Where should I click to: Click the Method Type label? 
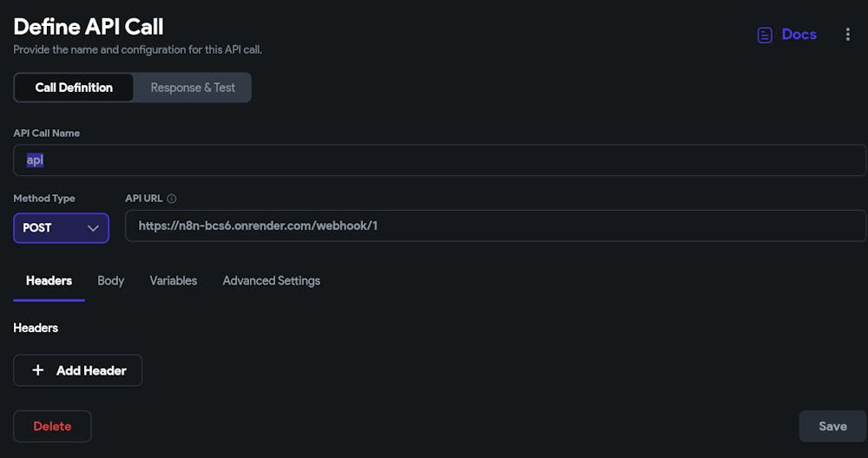point(44,199)
